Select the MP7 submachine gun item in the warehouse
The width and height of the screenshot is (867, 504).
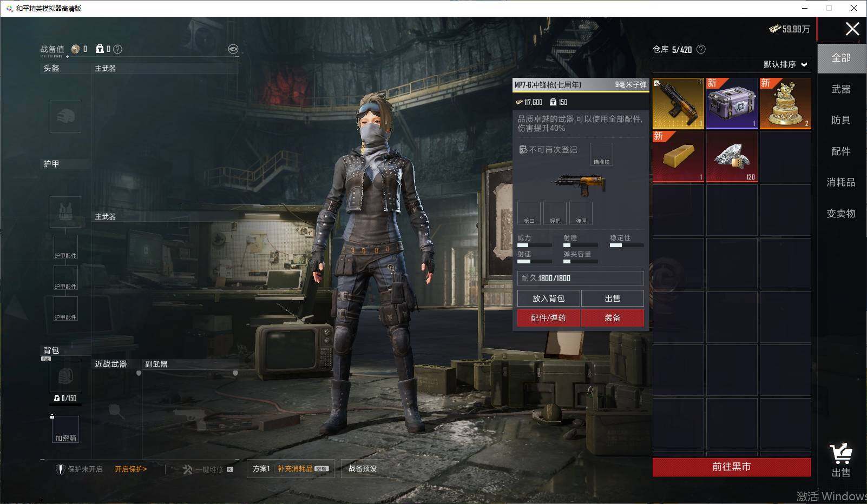(x=678, y=103)
